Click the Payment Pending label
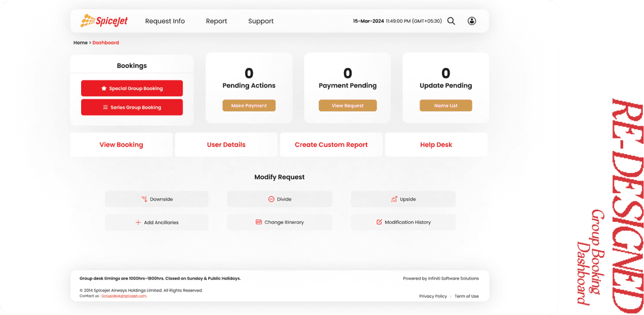 tap(347, 86)
